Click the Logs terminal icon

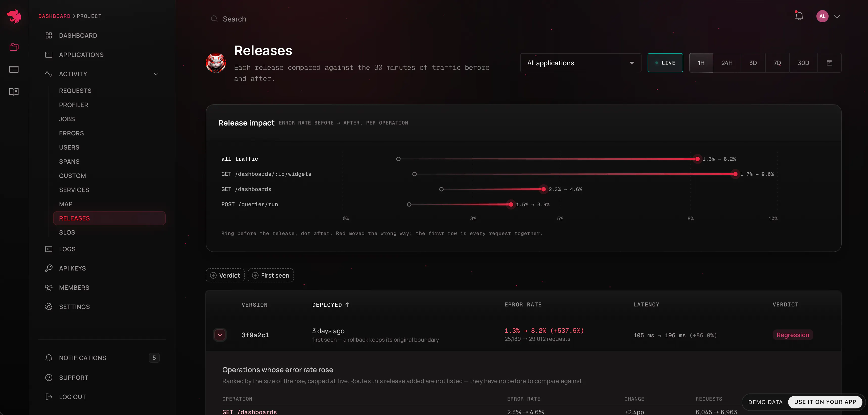click(x=49, y=249)
